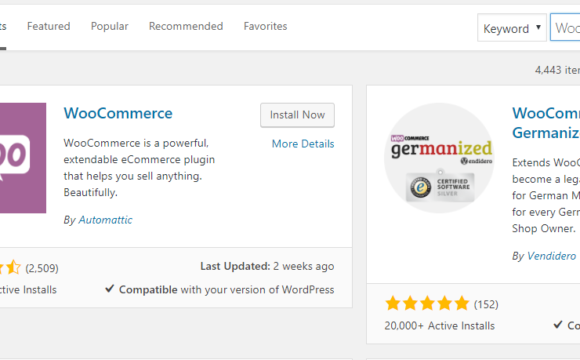The height and width of the screenshot is (360, 580).
Task: Open the Keyword search type dropdown
Action: (x=512, y=28)
